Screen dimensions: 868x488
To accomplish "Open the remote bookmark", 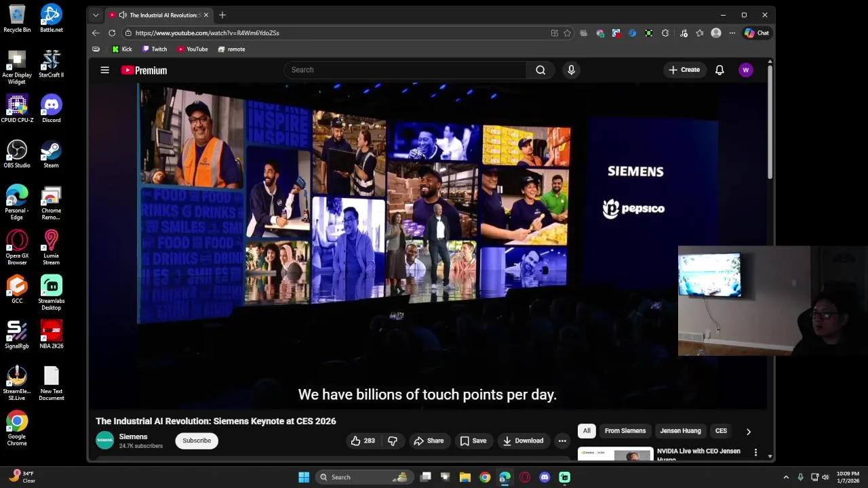I will [232, 49].
